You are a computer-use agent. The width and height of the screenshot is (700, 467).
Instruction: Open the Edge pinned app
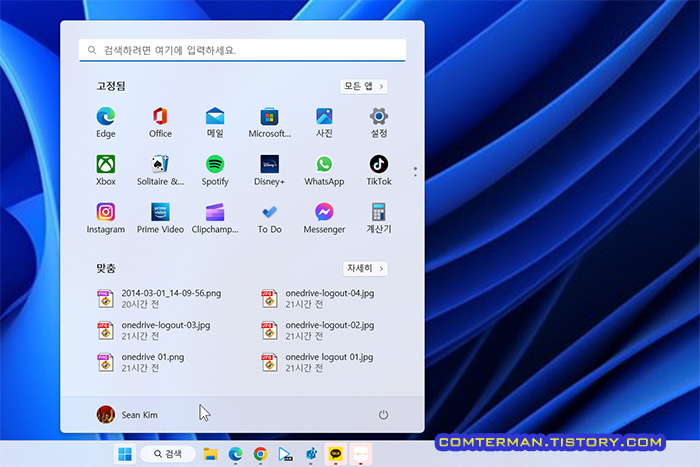(x=106, y=122)
